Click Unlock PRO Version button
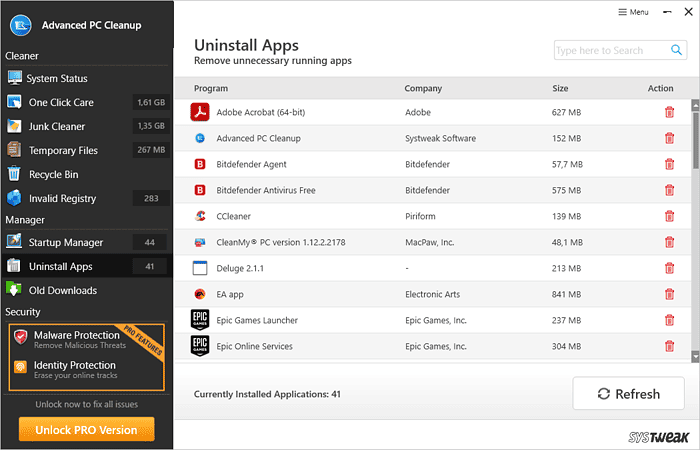Image resolution: width=700 pixels, height=450 pixels. point(87,429)
